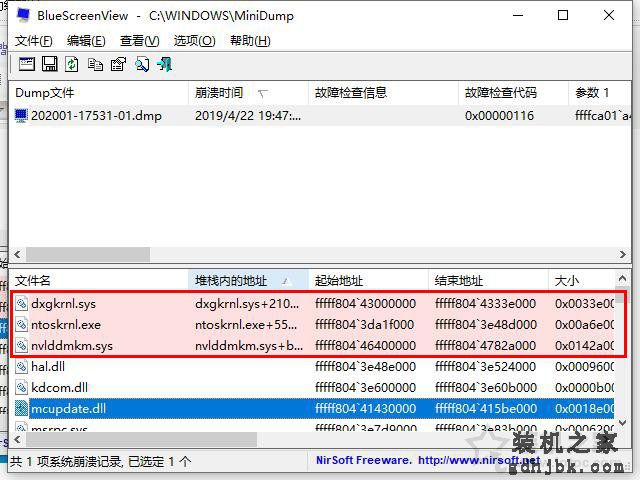Sort by Dump文件 column header

99,93
